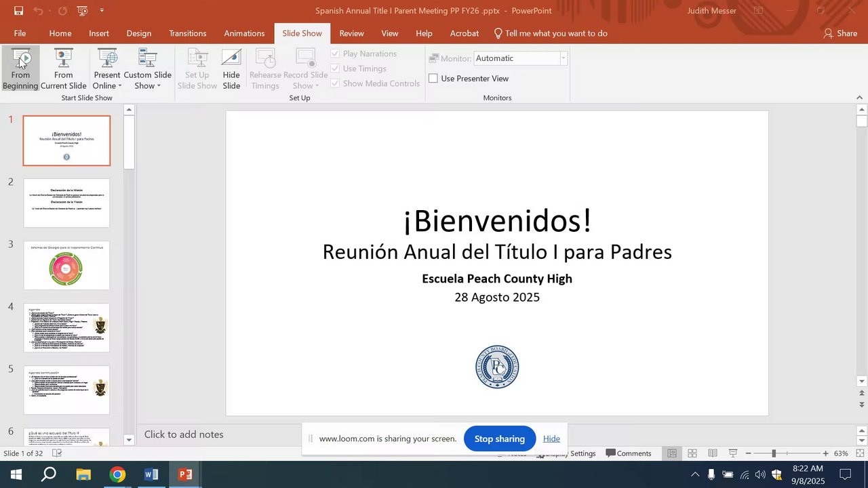Enable Use Presenter View checkbox
The height and width of the screenshot is (488, 868).
pyautogui.click(x=433, y=79)
